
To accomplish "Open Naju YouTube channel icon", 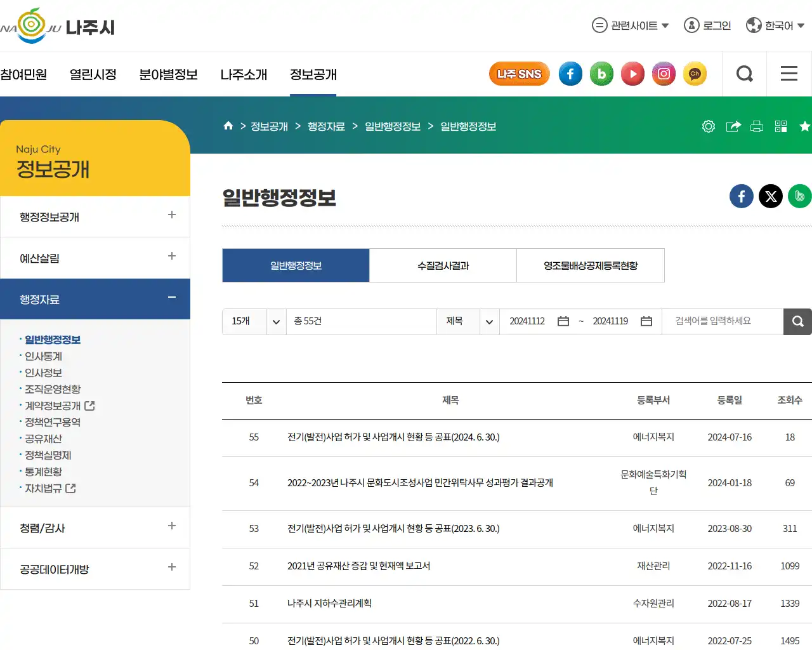I will click(632, 74).
